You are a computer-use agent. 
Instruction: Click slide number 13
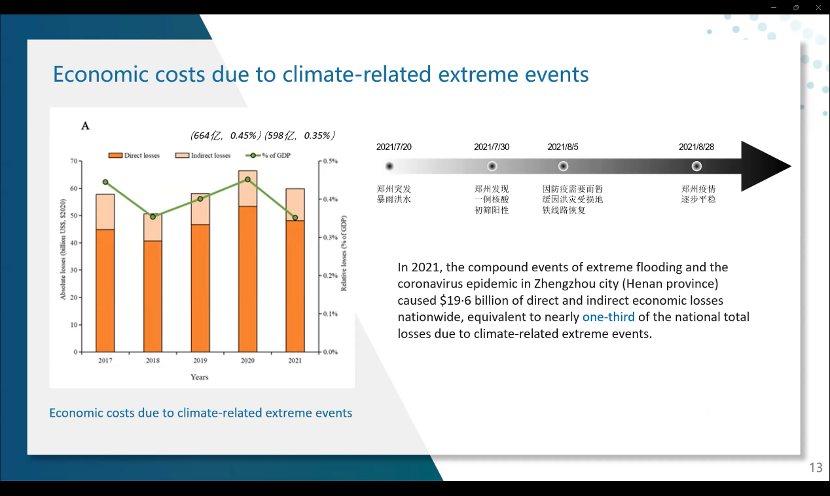[x=815, y=468]
